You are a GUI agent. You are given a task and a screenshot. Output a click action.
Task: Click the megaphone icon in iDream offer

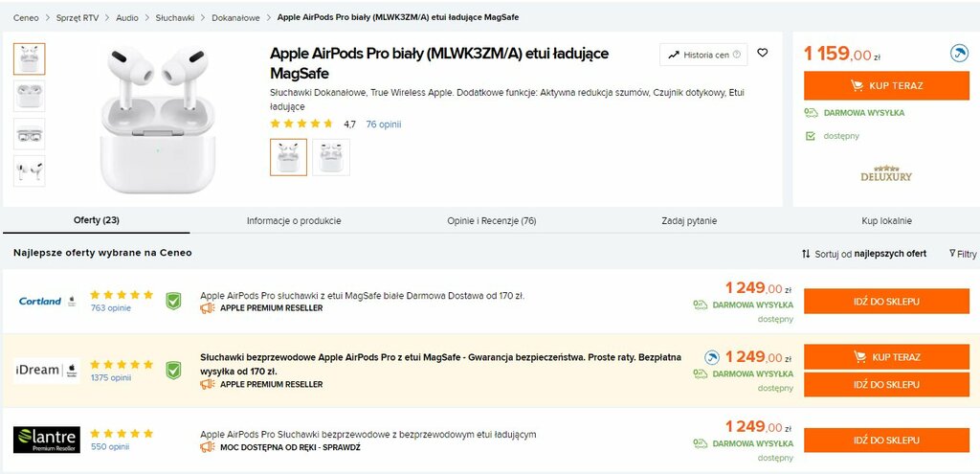click(207, 384)
